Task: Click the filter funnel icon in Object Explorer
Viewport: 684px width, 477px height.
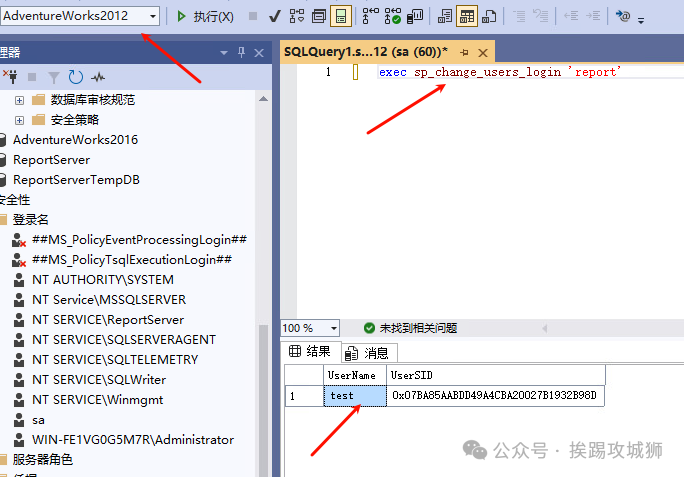Action: pos(53,76)
